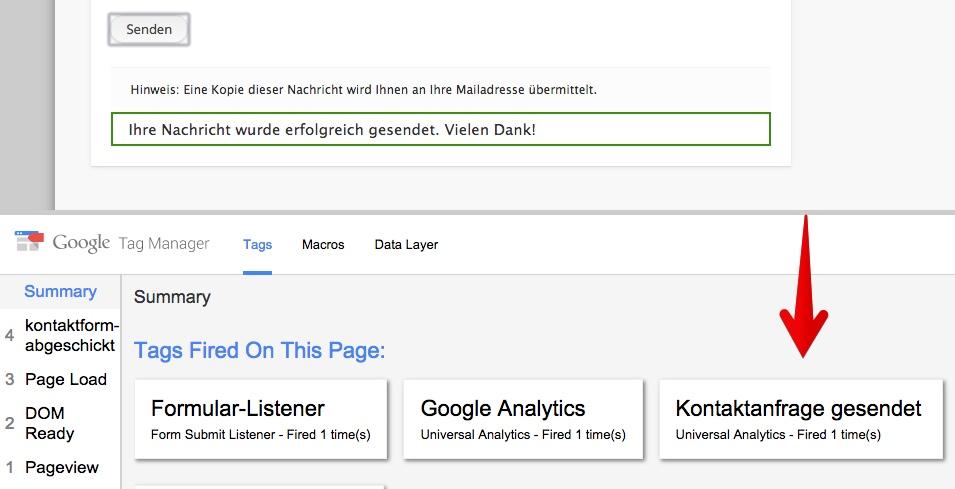The image size is (955, 489).
Task: Open the Macros tab
Action: click(323, 244)
